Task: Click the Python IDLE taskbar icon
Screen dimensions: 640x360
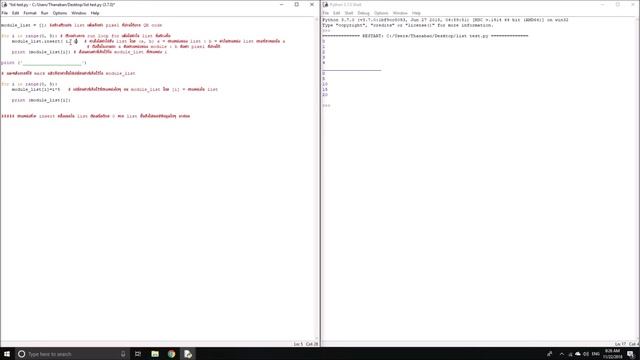Action: click(x=188, y=354)
